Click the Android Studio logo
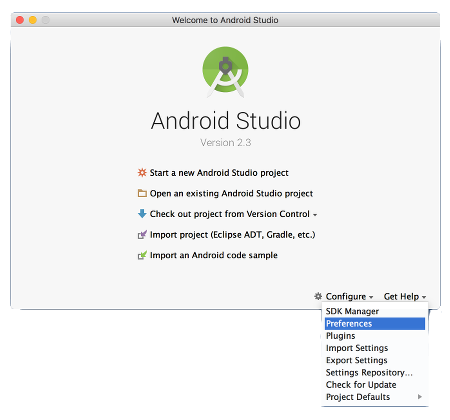450x420 pixels. (x=225, y=71)
